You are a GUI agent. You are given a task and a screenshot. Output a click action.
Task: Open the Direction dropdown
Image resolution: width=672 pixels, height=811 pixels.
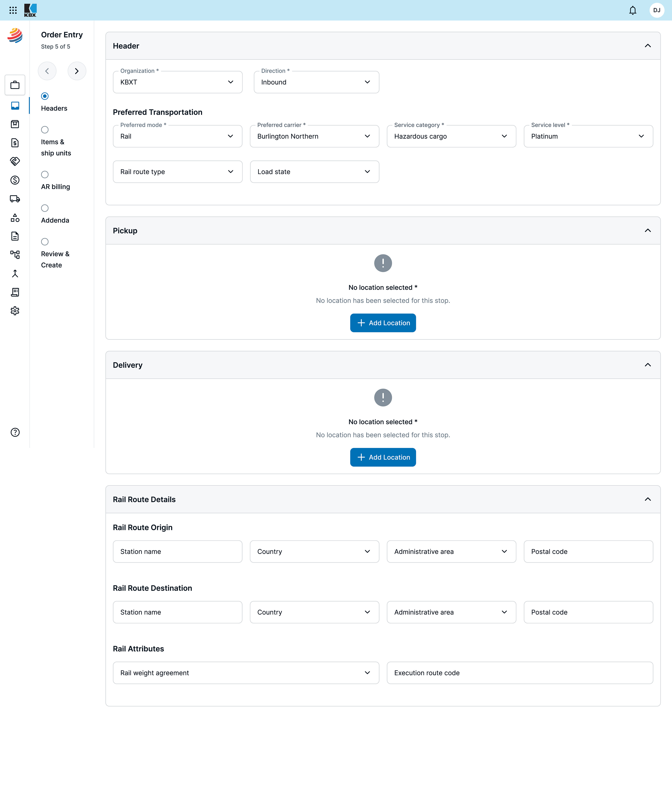(x=316, y=82)
